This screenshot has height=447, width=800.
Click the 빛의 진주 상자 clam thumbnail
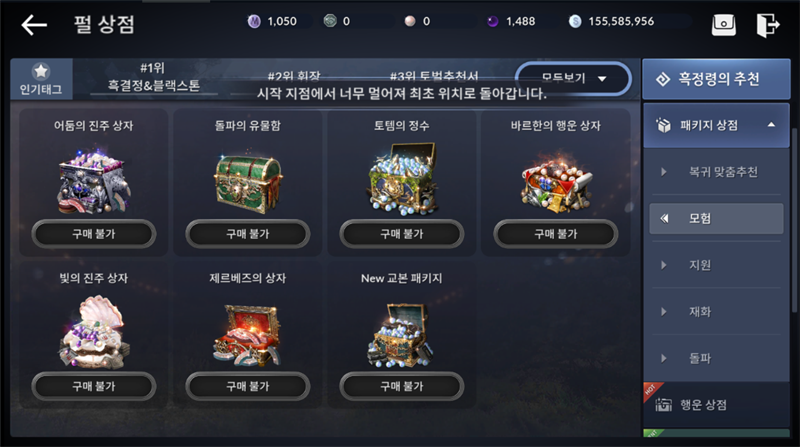click(x=93, y=332)
